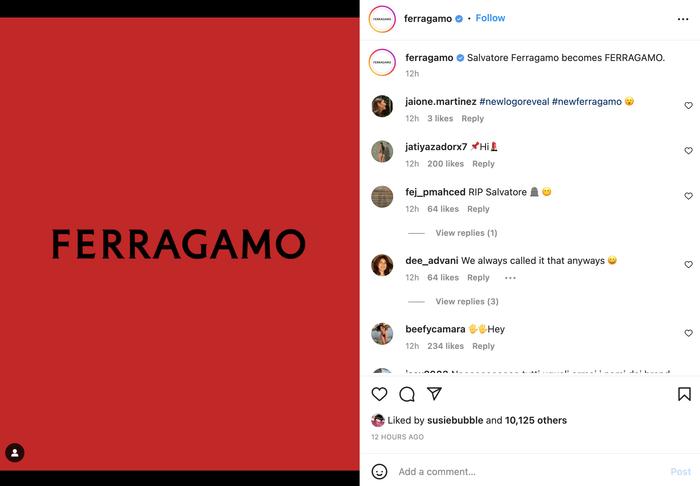Like beefycamara's comment
The image size is (700, 486).
688,333
